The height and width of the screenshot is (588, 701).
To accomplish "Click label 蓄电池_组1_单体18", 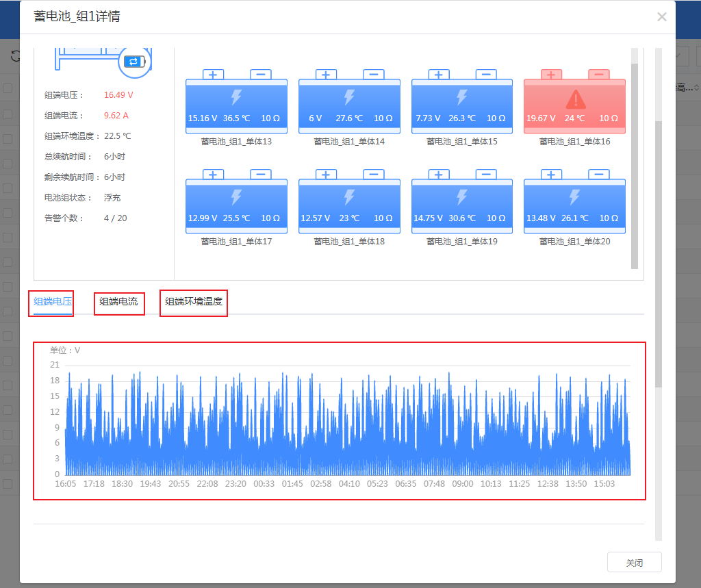I will pos(349,242).
